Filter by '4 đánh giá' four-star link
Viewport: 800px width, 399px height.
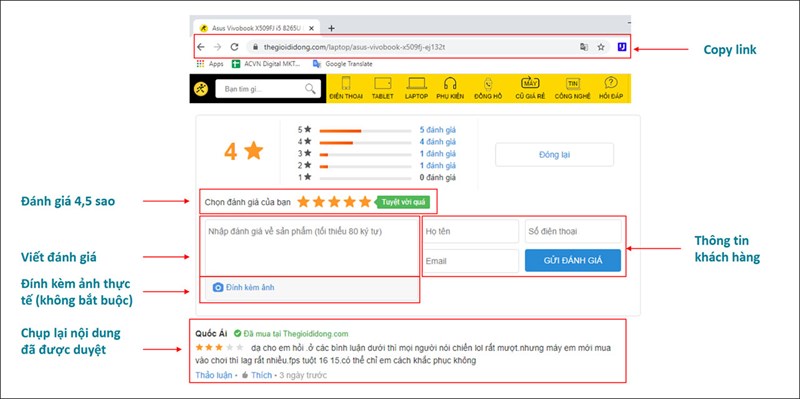coord(438,142)
